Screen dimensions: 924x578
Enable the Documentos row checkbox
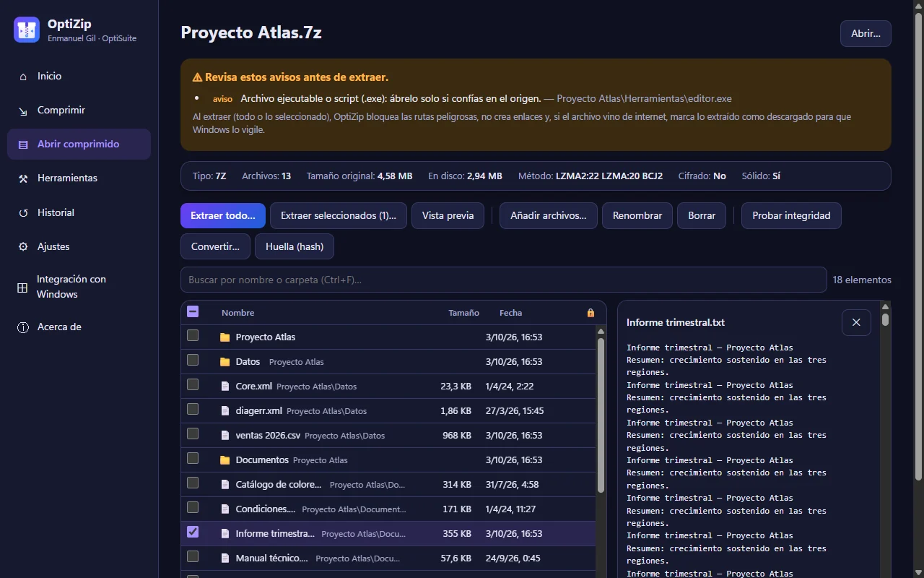(x=193, y=458)
